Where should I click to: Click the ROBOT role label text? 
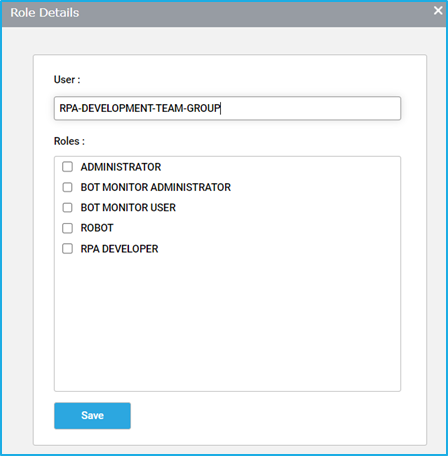97,228
